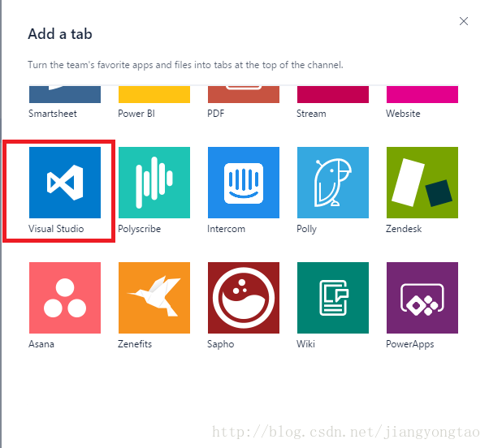The image size is (489, 448).
Task: Click the Polyscribe label text
Action: click(x=140, y=229)
